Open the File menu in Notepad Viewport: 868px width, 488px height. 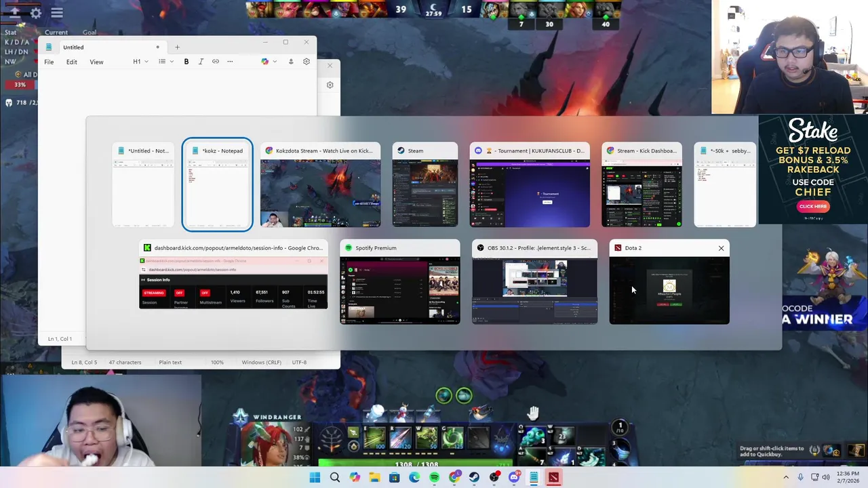coord(49,62)
